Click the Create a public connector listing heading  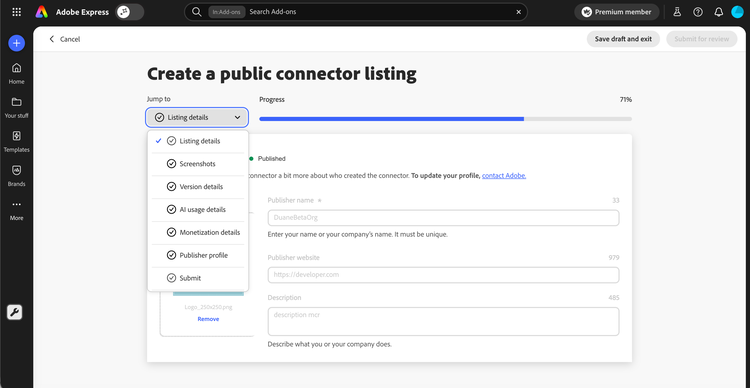pos(282,74)
